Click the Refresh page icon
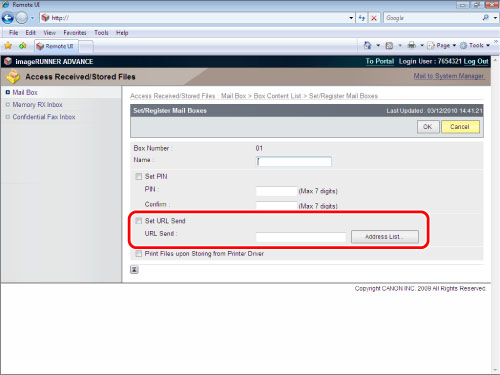 tap(362, 18)
